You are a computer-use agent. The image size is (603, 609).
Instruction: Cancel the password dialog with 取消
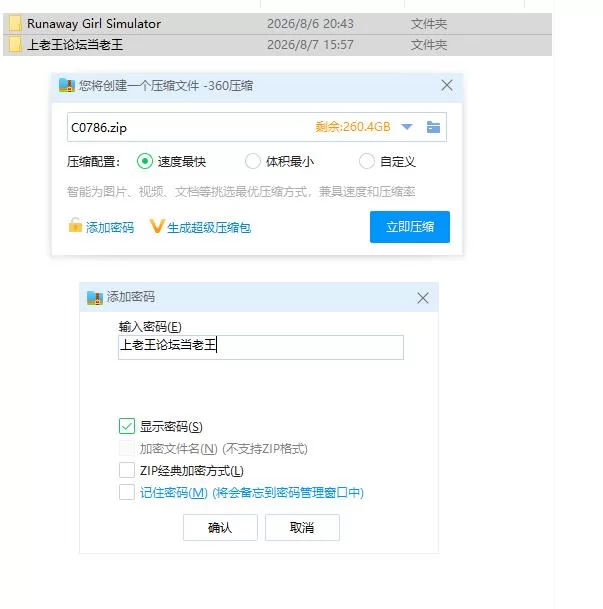click(x=302, y=527)
